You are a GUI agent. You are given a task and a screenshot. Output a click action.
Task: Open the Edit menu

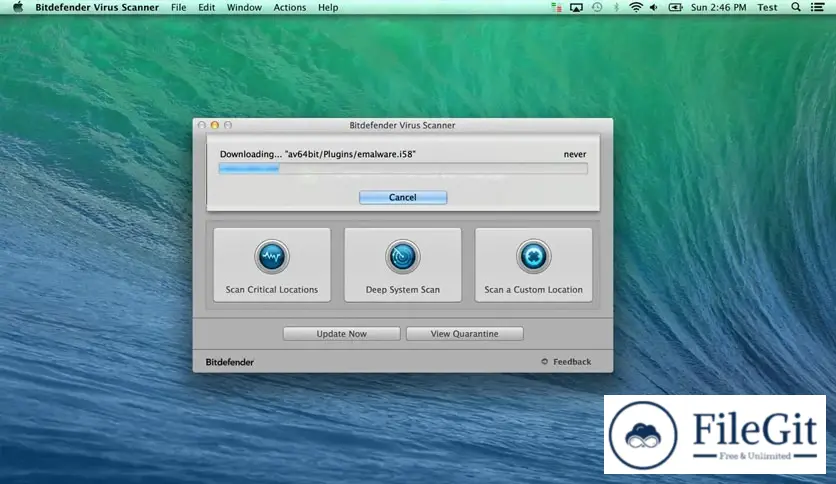206,7
